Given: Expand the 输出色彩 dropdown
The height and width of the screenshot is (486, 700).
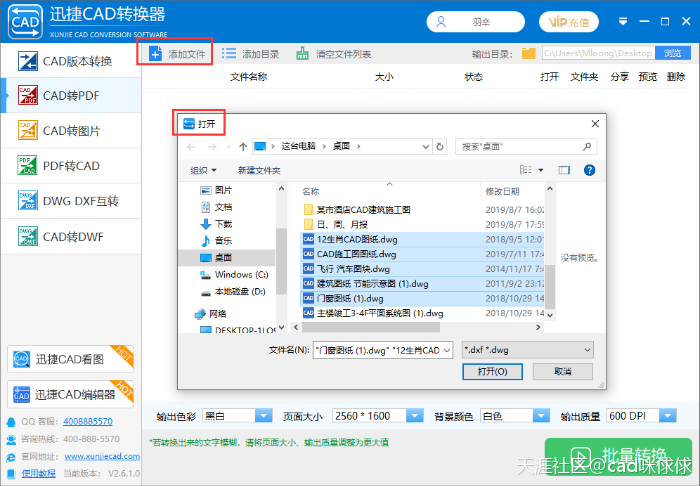Looking at the screenshot, I should pyautogui.click(x=263, y=416).
